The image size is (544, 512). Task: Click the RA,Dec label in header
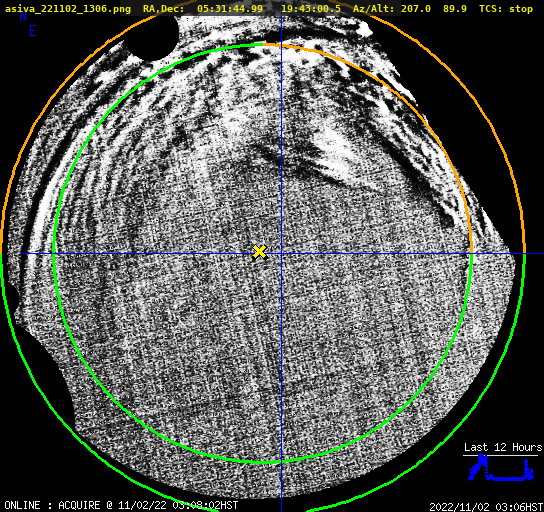coord(164,9)
